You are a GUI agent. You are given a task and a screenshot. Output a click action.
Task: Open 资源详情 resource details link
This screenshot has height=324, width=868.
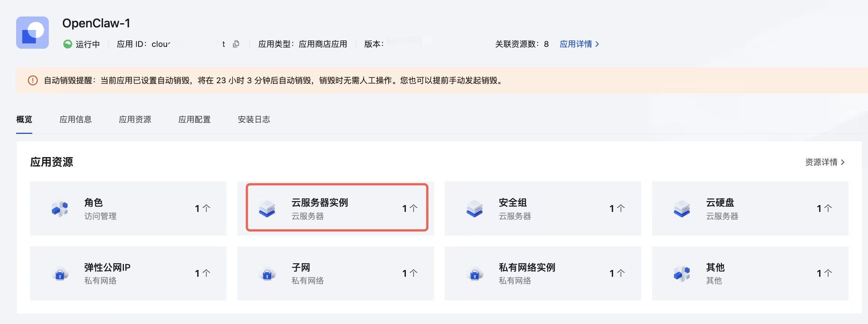click(x=824, y=162)
